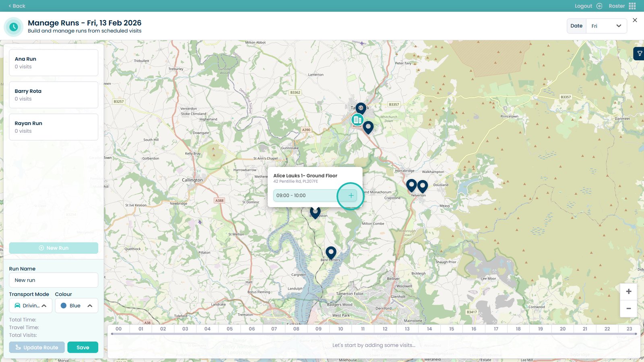
Task: Open the map filter icon
Action: click(639, 53)
